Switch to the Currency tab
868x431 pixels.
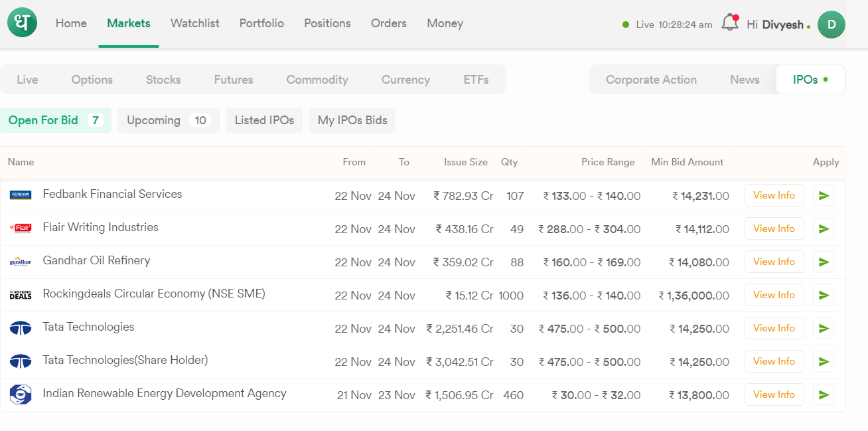(x=405, y=80)
